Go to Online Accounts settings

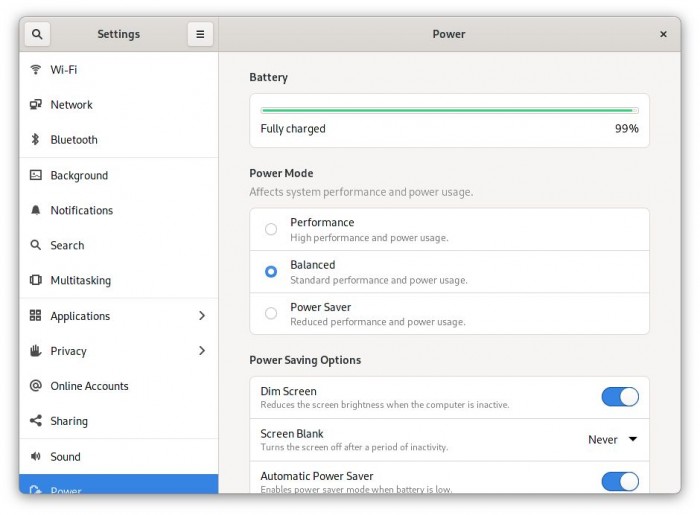pos(89,386)
